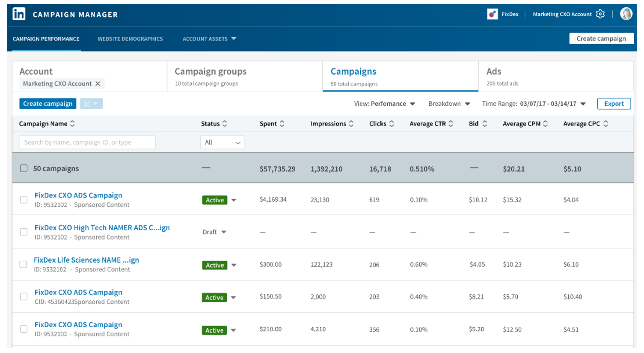Select the Ads tab
The height and width of the screenshot is (353, 644).
tap(556, 77)
